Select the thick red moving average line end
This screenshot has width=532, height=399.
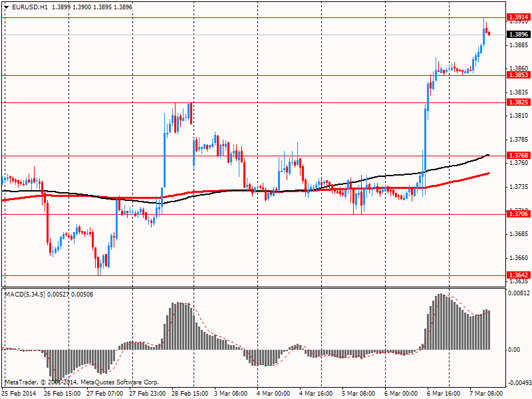point(489,174)
